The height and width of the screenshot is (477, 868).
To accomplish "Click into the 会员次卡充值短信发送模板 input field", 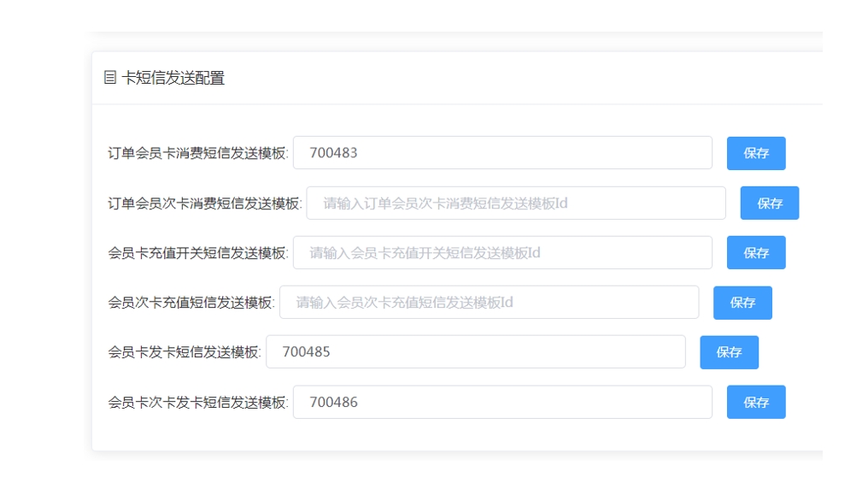I will 489,303.
